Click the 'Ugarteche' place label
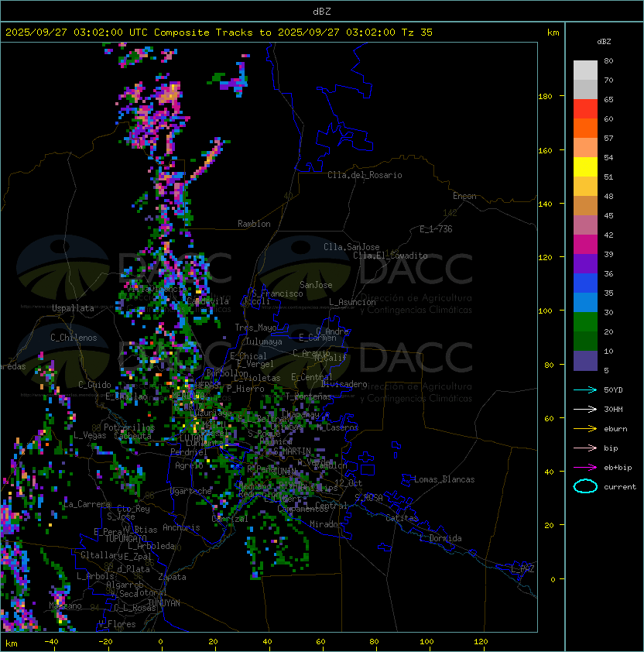This screenshot has height=652, width=644. [x=191, y=491]
